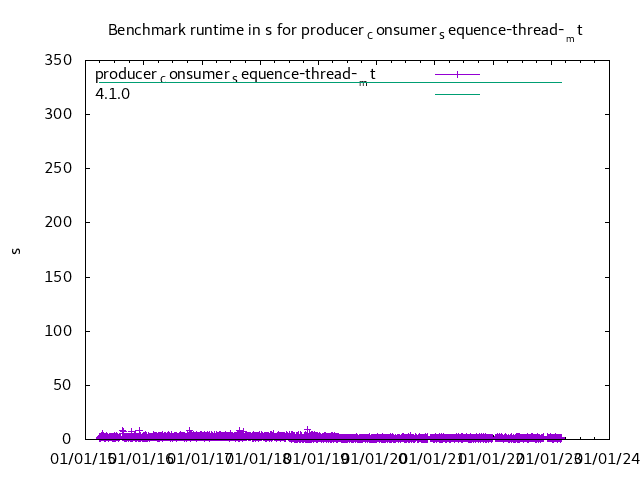Image resolution: width=640 pixels, height=480 pixels.
Task: Click the purple legend line sample marker
Action: pyautogui.click(x=457, y=74)
